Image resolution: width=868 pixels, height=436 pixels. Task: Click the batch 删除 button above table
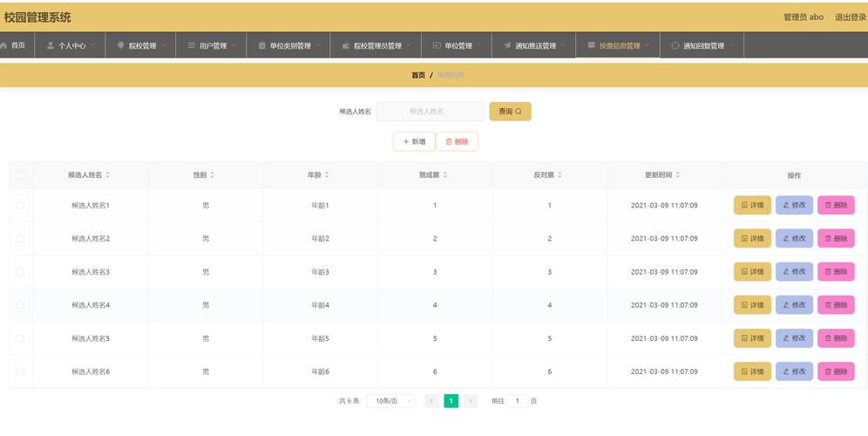[457, 141]
